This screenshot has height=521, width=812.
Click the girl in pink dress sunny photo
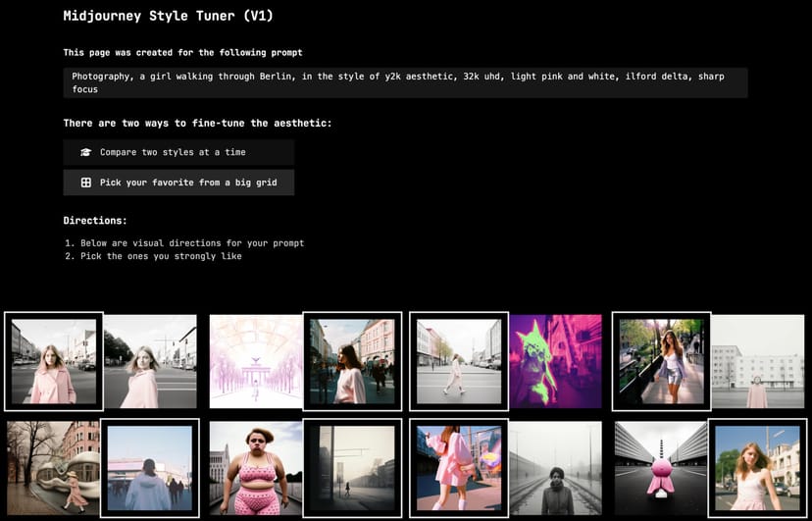(x=757, y=467)
